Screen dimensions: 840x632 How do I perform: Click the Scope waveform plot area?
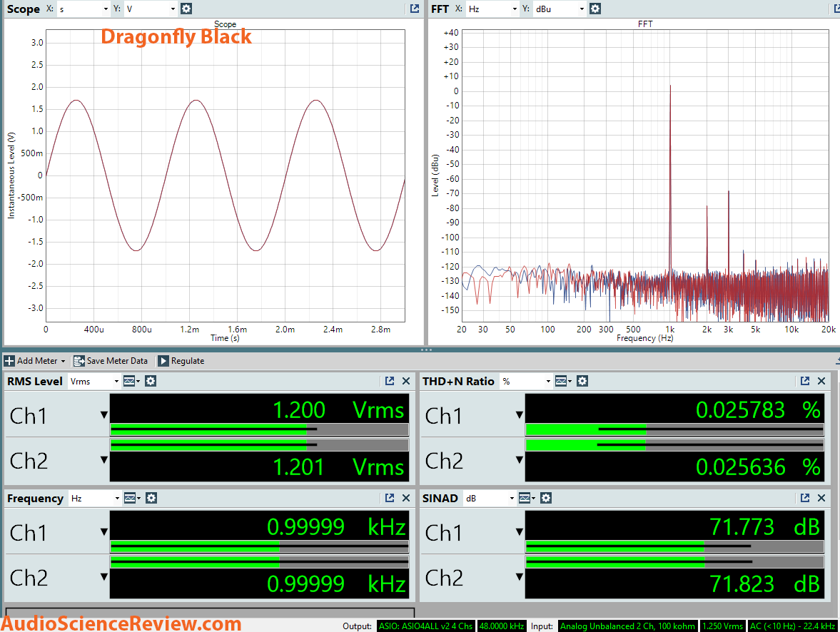point(225,175)
